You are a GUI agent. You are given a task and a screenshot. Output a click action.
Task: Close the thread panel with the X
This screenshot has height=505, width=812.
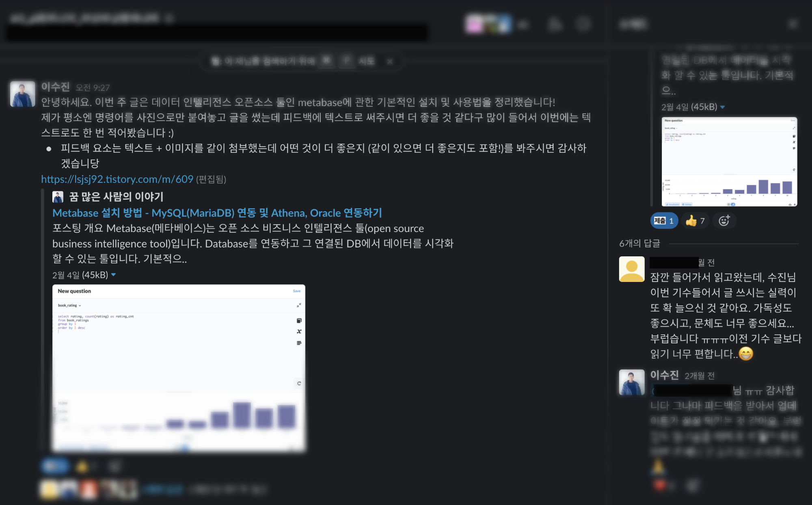793,24
